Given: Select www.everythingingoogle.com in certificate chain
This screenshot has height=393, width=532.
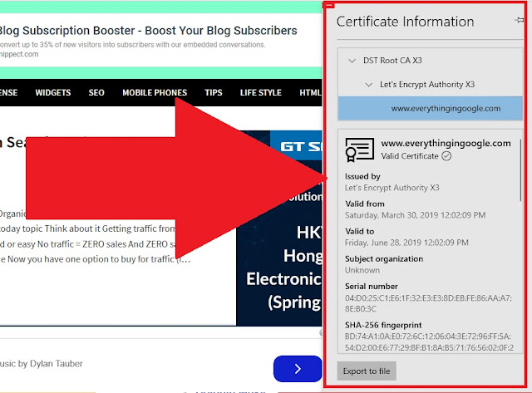Looking at the screenshot, I should point(431,109).
